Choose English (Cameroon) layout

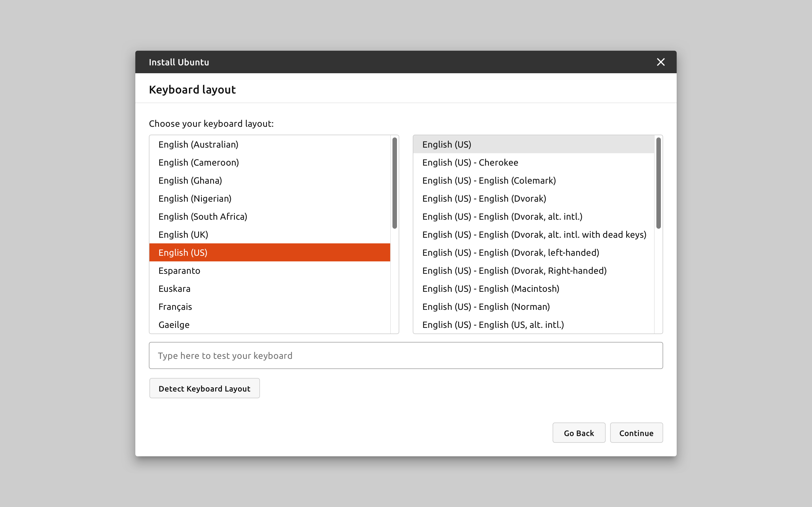[x=199, y=163]
